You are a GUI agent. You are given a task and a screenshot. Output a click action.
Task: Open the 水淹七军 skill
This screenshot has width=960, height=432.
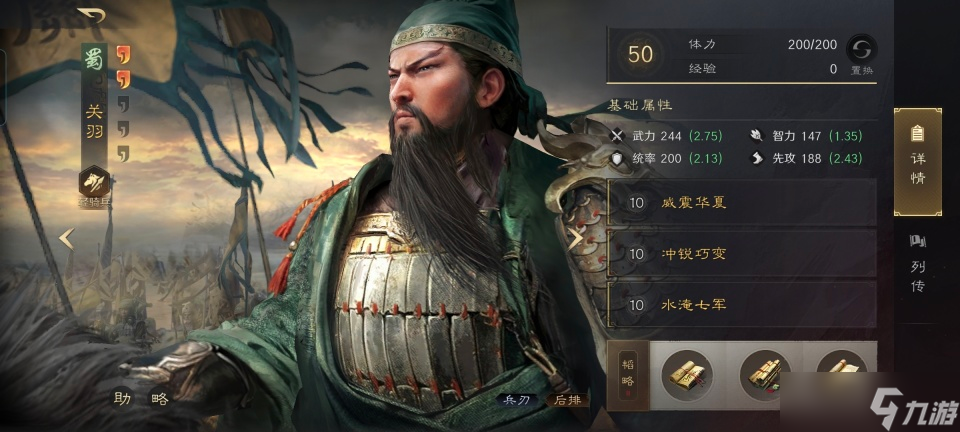tap(741, 304)
